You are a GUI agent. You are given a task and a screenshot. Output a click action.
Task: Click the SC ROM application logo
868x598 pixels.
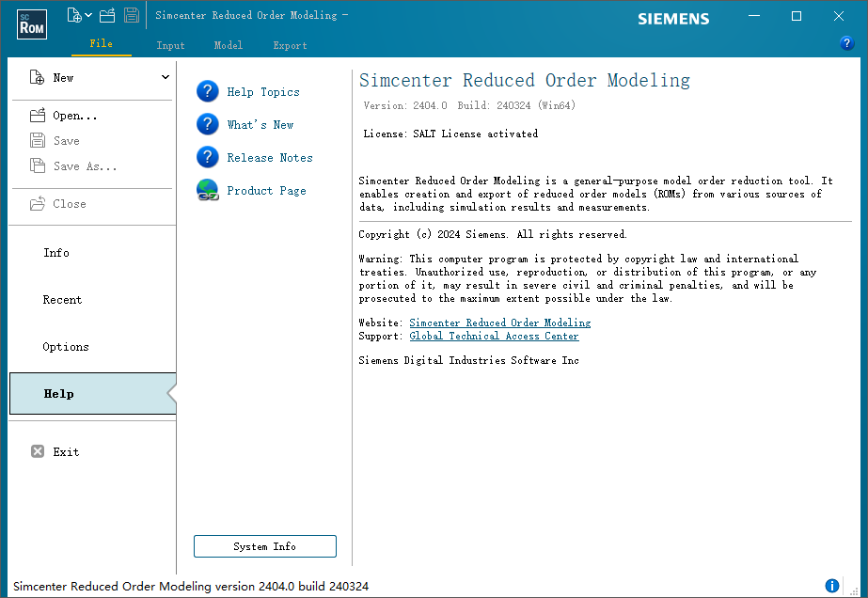(32, 24)
